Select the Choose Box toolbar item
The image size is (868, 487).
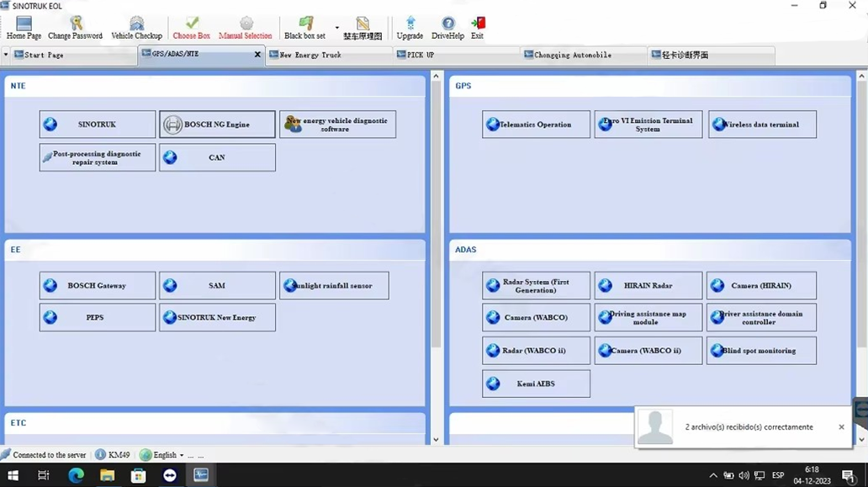[192, 28]
